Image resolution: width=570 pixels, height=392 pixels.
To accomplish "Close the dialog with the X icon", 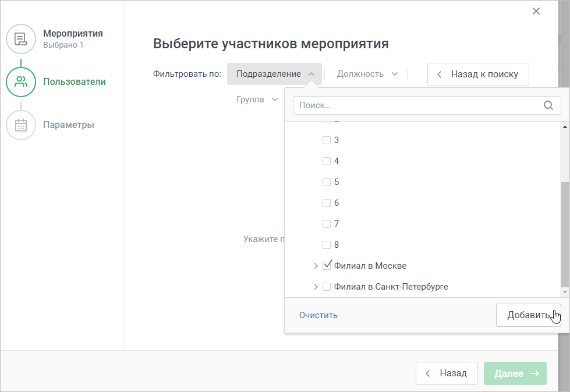I will click(x=536, y=11).
